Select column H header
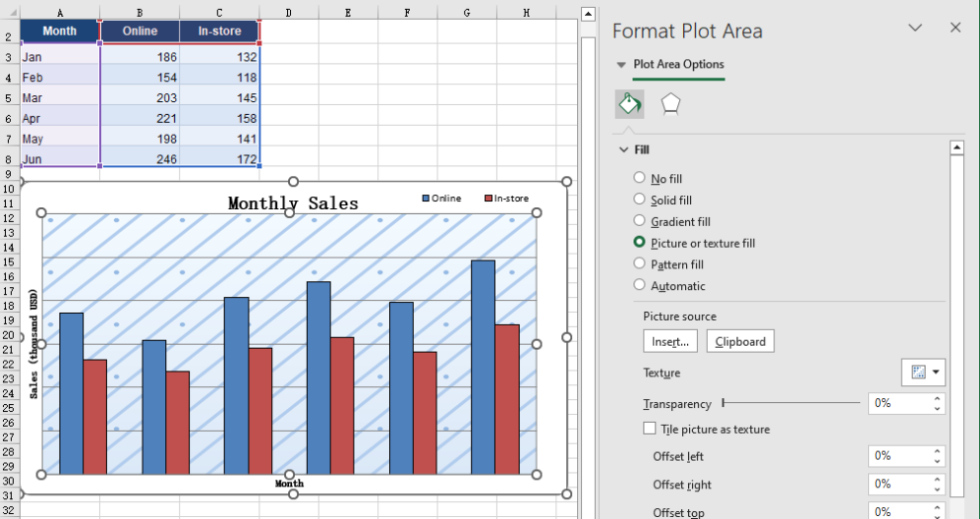Screen dimensions: 980x519 [x=526, y=13]
